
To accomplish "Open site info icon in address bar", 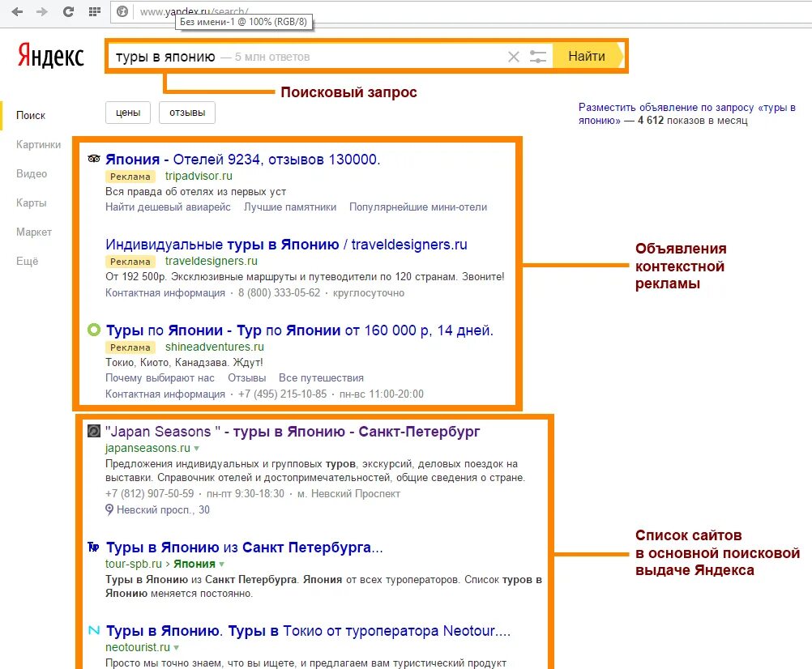I will pyautogui.click(x=122, y=11).
